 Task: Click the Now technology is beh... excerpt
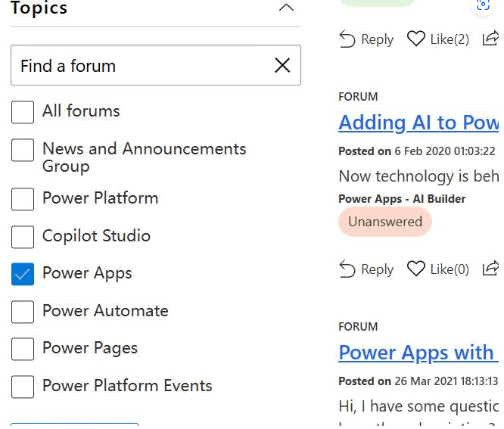[418, 176]
